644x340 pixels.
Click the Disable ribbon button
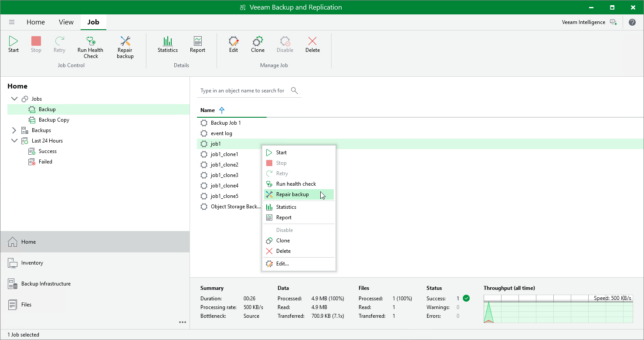285,45
